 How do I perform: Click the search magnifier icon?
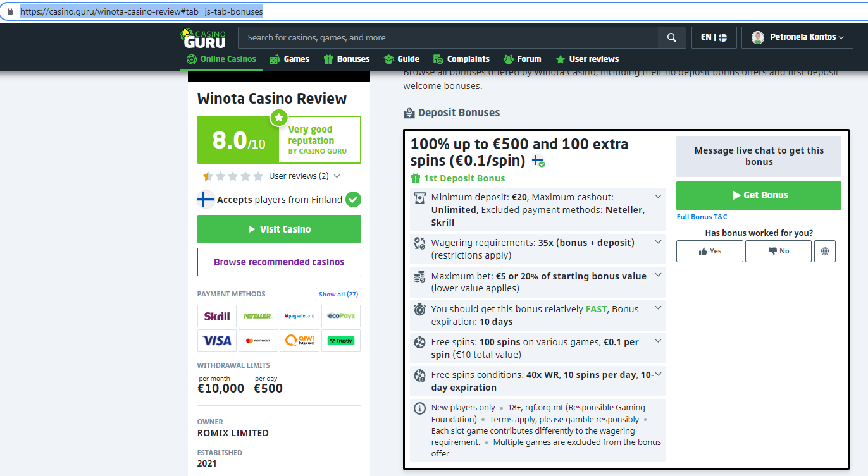(x=671, y=38)
